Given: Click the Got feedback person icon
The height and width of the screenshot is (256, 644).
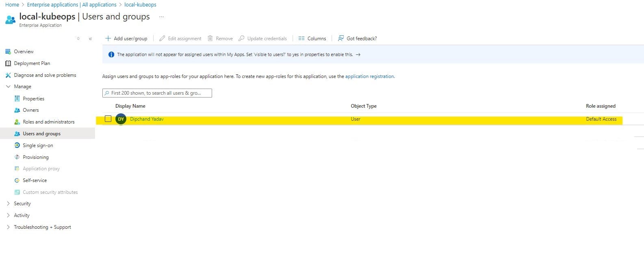Looking at the screenshot, I should coord(341,39).
